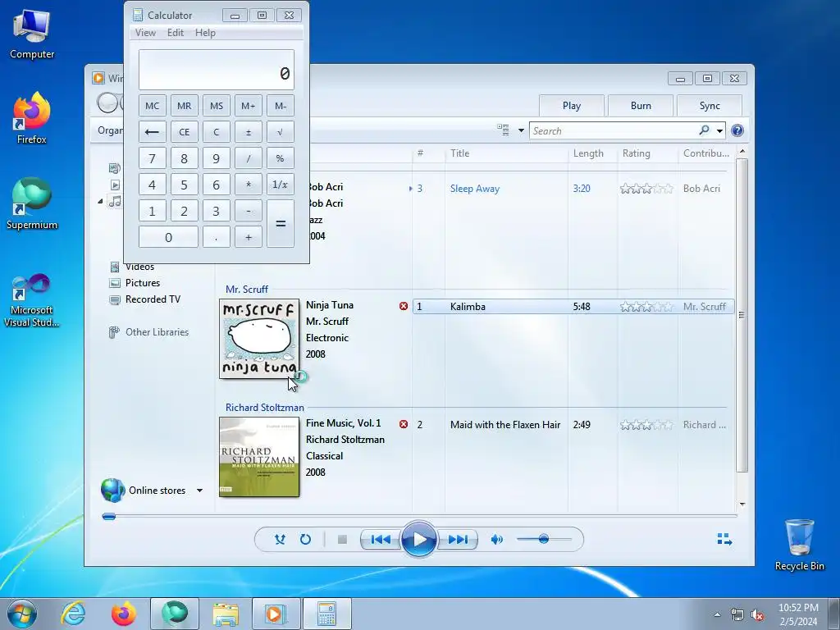Click the calculator MC button

pos(152,106)
